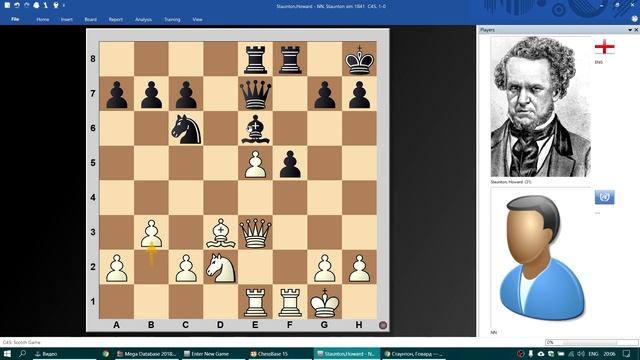
Task: Select the white bishop on d3
Action: [x=221, y=232]
